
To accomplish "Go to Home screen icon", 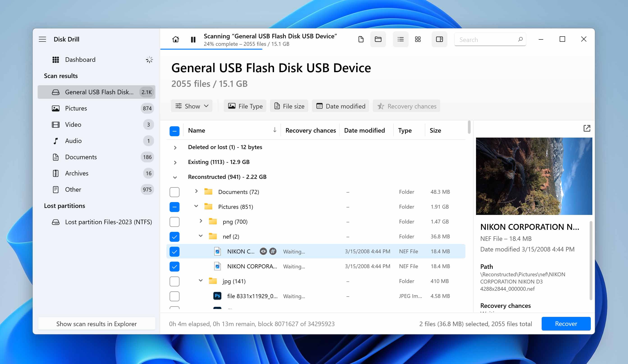I will [x=176, y=39].
